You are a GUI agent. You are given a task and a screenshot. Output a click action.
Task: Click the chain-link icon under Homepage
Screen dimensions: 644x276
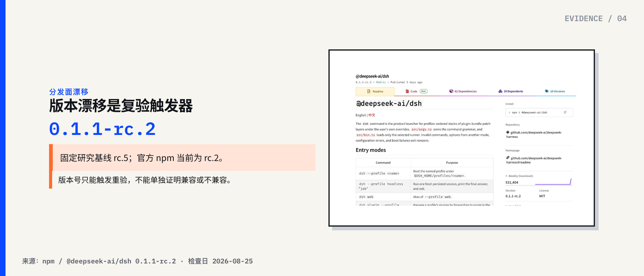(x=508, y=158)
